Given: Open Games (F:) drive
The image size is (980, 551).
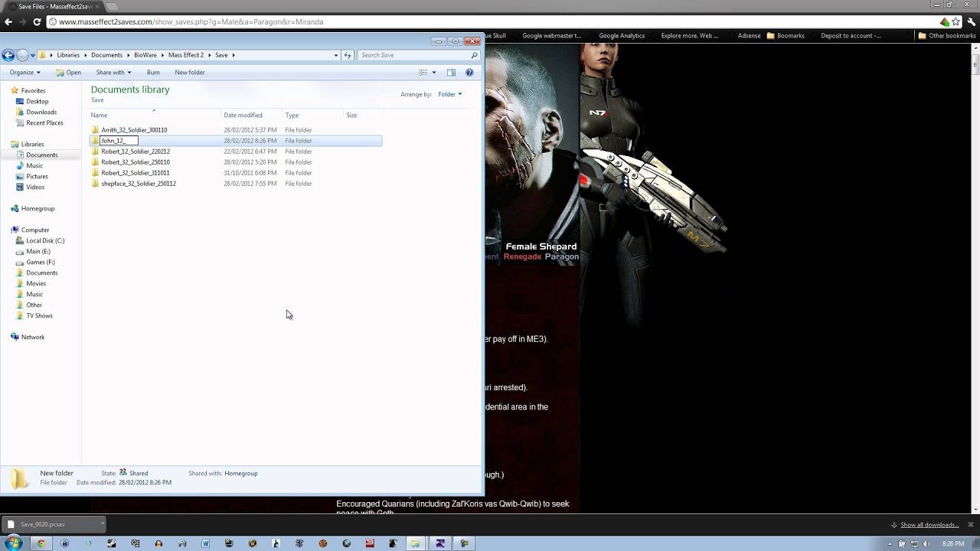Looking at the screenshot, I should 40,262.
